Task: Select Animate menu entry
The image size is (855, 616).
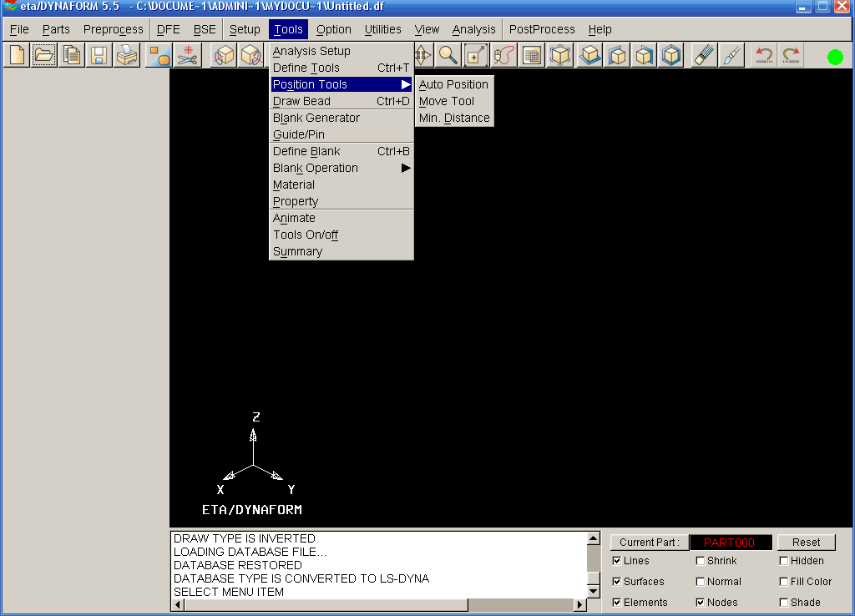Action: click(x=341, y=219)
